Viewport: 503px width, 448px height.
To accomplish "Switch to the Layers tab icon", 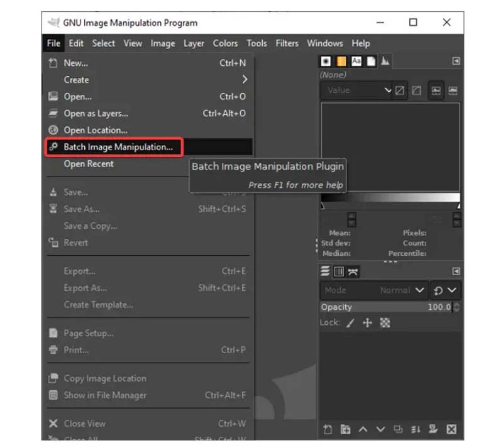I will click(325, 271).
